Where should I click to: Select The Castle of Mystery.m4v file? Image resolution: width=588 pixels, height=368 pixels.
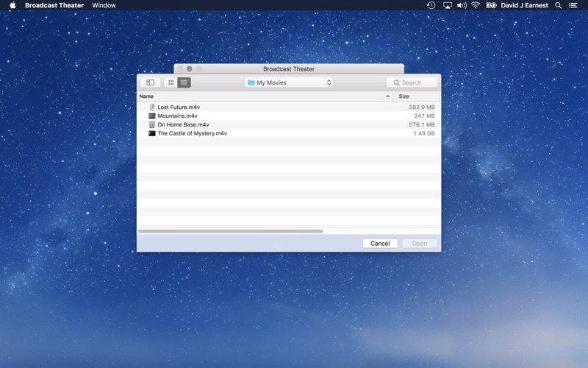[x=289, y=133]
